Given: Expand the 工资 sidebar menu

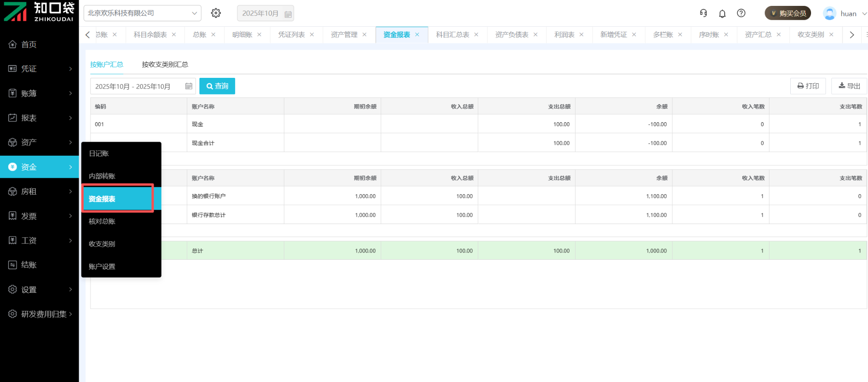Looking at the screenshot, I should (39, 240).
